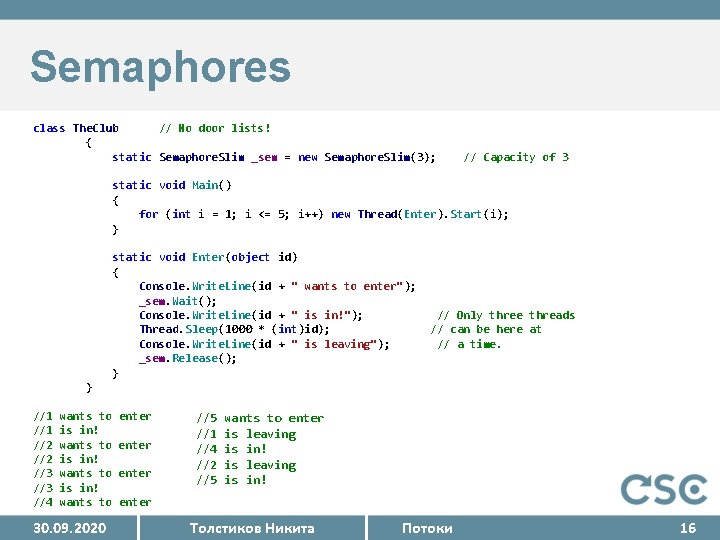Click the '// No door lists!' comment
The width and height of the screenshot is (720, 540).
[215, 128]
